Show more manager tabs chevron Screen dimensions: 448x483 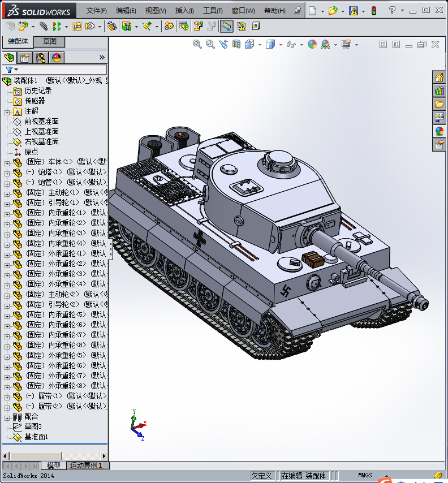[102, 57]
